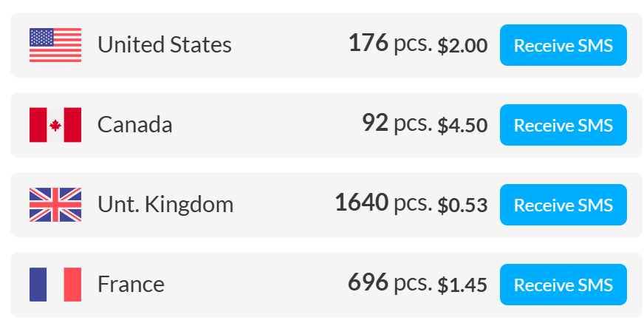The width and height of the screenshot is (644, 323).
Task: Select the Unt. Kingdom country name
Action: 165,204
